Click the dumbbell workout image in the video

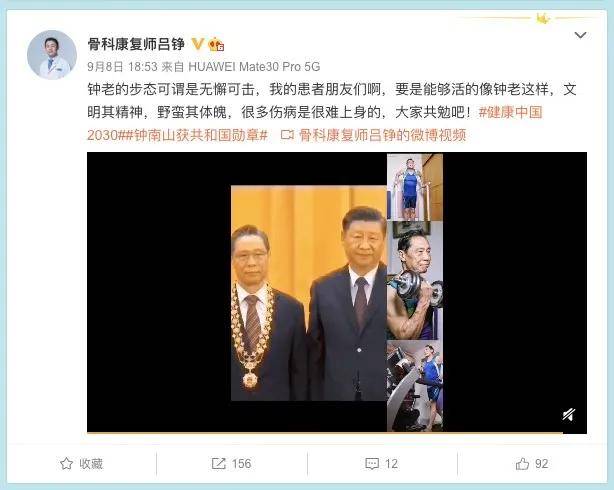tap(415, 280)
